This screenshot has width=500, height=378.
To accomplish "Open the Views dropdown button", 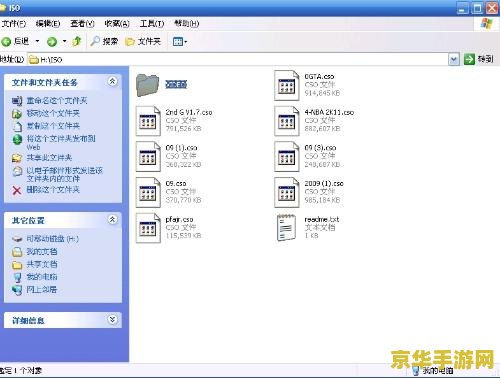I will (x=180, y=42).
